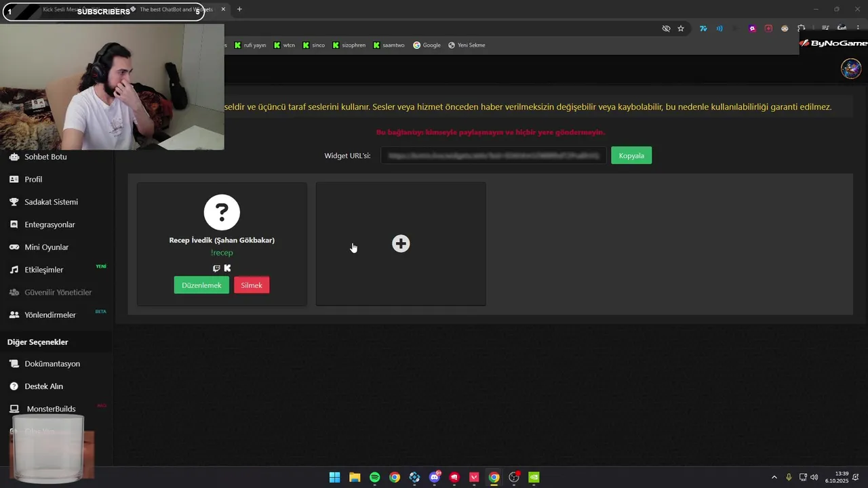This screenshot has height=488, width=868.
Task: Open the saamtwo bookmark
Action: [x=389, y=45]
